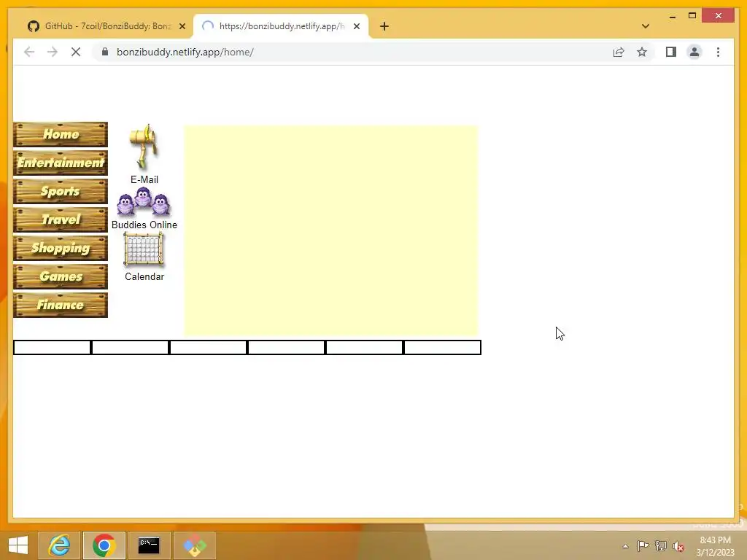This screenshot has height=560, width=747.
Task: Close the GitHub BonziBuddy tab
Action: pyautogui.click(x=182, y=26)
